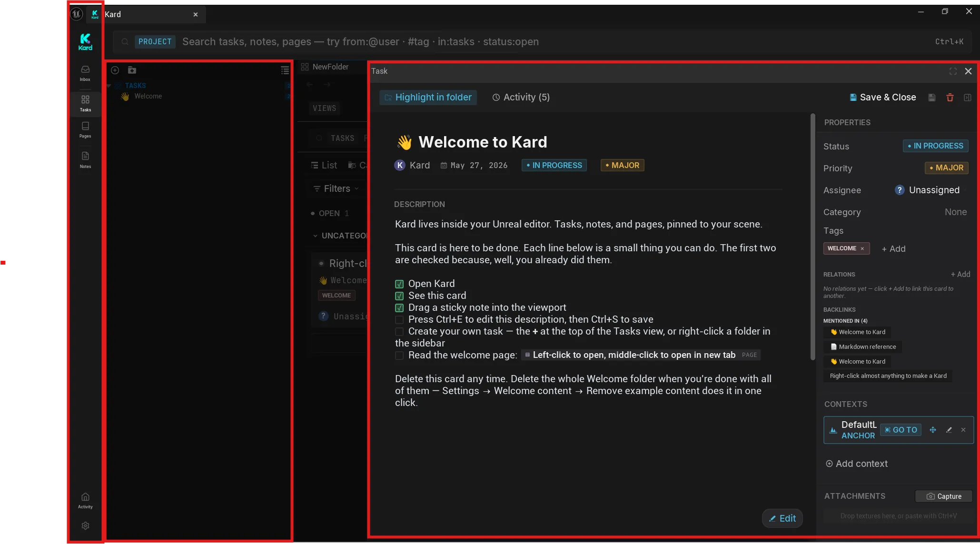980x544 pixels.
Task: Open the Priority dropdown showing MAJOR
Action: click(946, 168)
